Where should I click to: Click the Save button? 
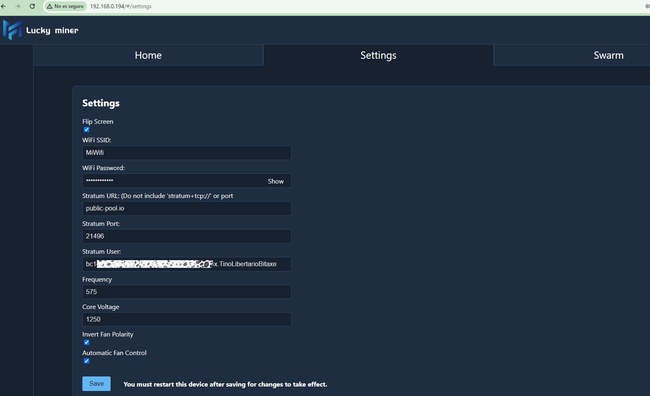coord(96,384)
